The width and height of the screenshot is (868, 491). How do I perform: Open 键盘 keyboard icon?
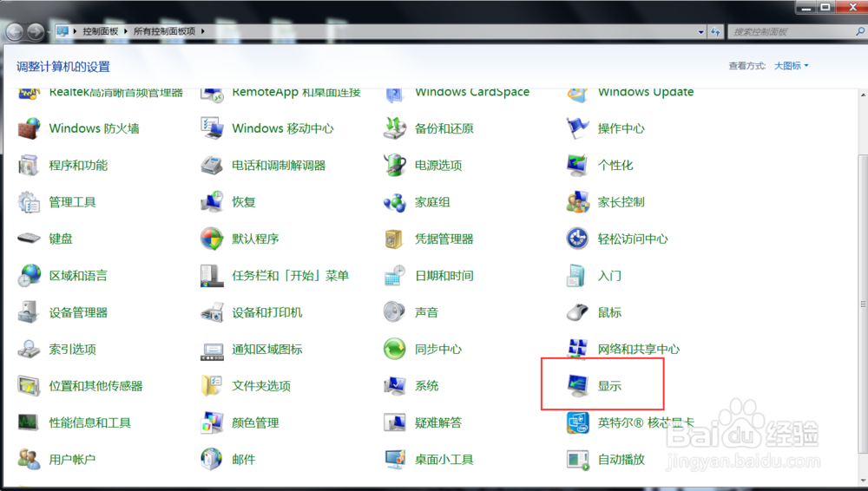pos(29,239)
